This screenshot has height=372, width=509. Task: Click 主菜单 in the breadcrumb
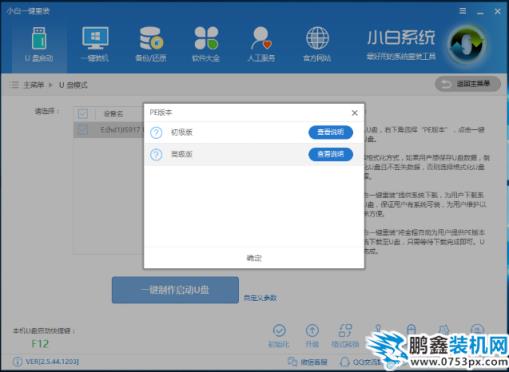[x=34, y=85]
